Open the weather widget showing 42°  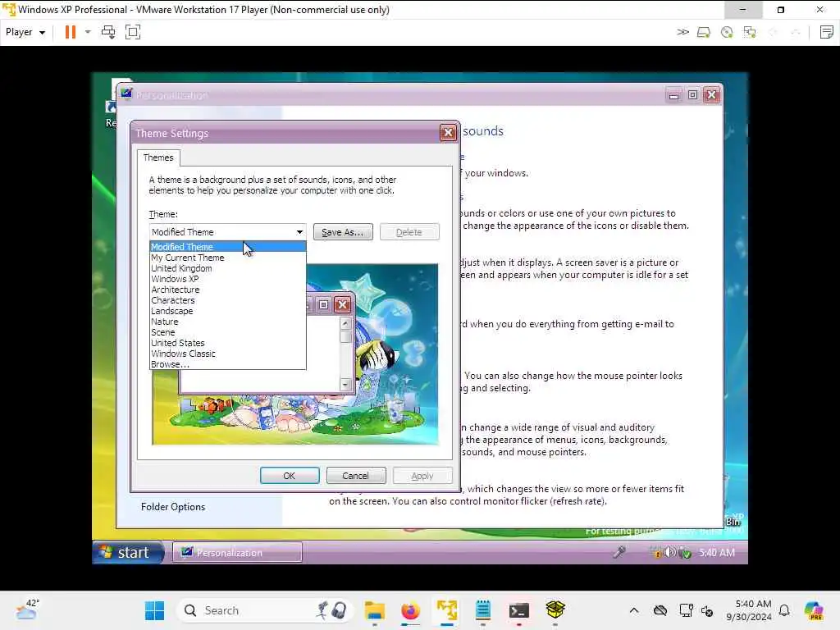point(27,609)
